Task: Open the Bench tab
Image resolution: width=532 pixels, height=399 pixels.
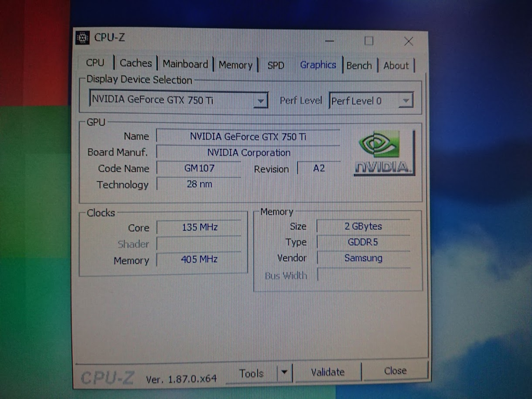Action: [359, 65]
